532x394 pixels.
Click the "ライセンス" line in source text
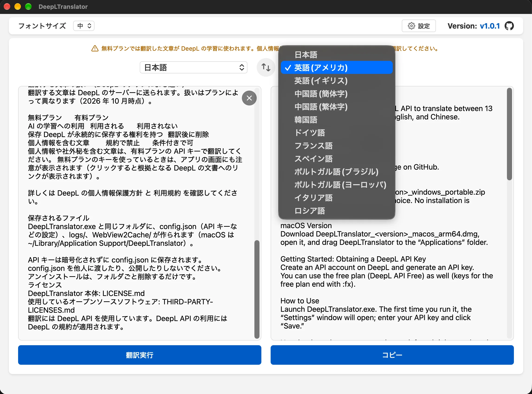point(45,285)
